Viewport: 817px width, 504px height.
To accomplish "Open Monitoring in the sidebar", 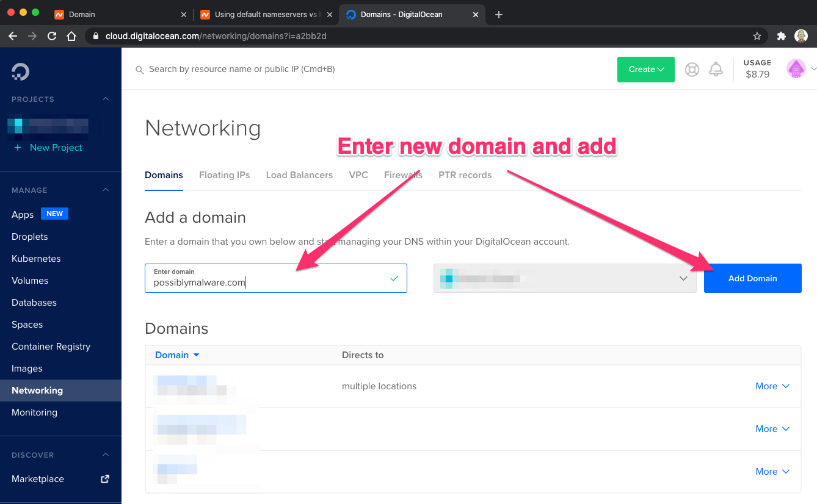I will [34, 412].
